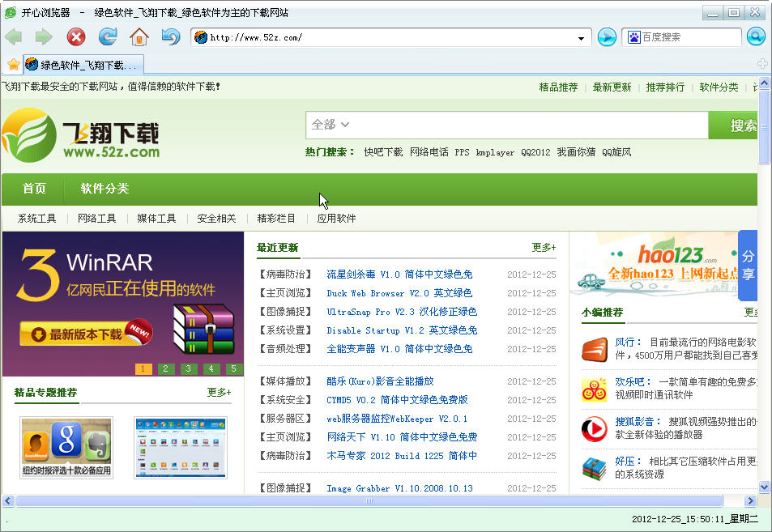Viewport: 772px width, 532px height.
Task: Open 精品推荐 top link
Action: coord(558,87)
